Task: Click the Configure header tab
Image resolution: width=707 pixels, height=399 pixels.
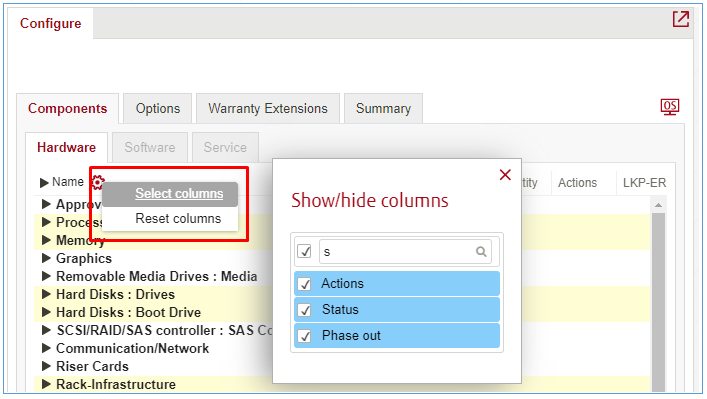Action: click(x=50, y=23)
